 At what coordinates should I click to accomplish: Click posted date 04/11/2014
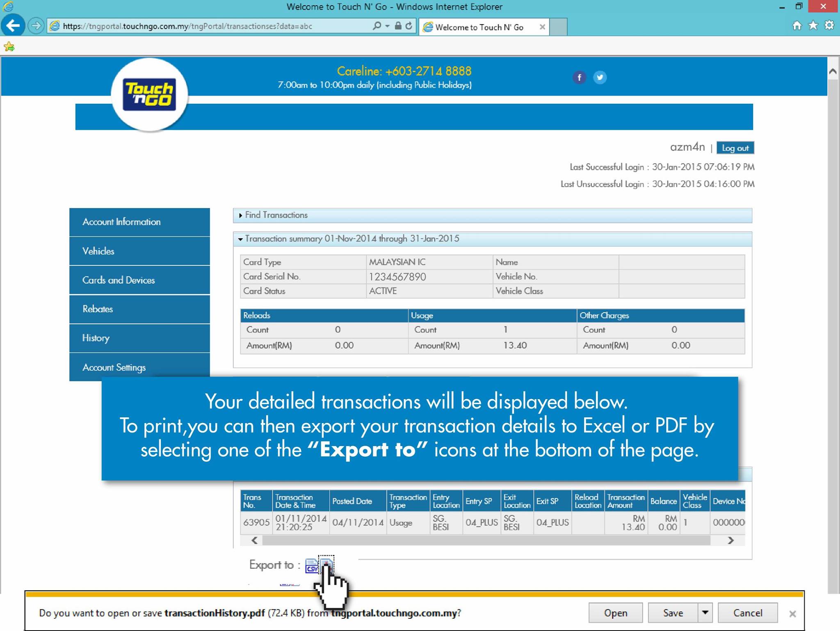(358, 523)
